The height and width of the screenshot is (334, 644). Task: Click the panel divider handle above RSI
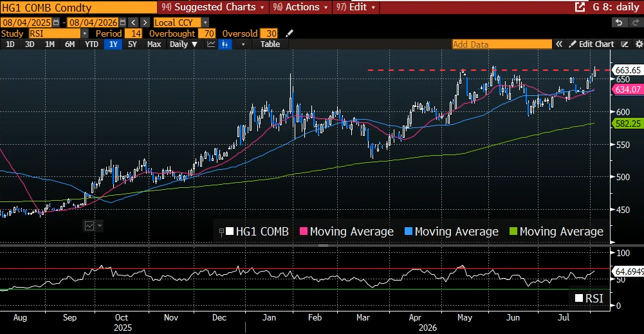pos(323,245)
